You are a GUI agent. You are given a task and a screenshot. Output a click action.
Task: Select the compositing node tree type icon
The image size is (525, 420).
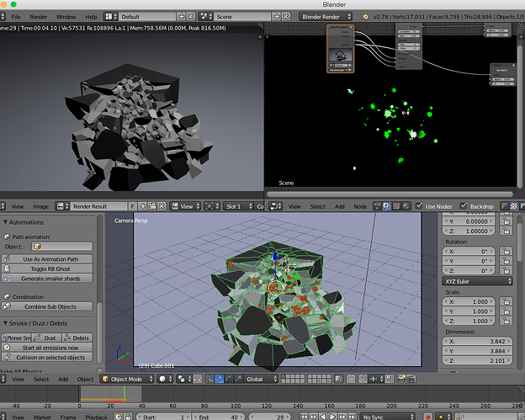pos(387,206)
